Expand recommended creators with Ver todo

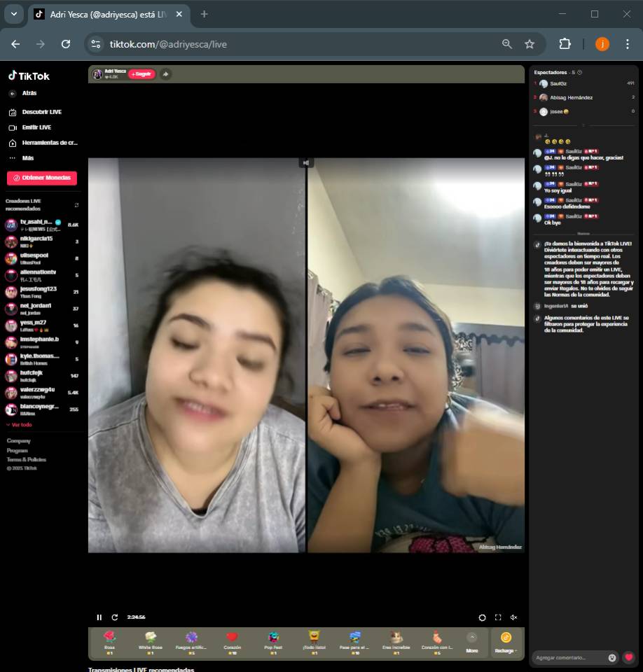click(19, 425)
